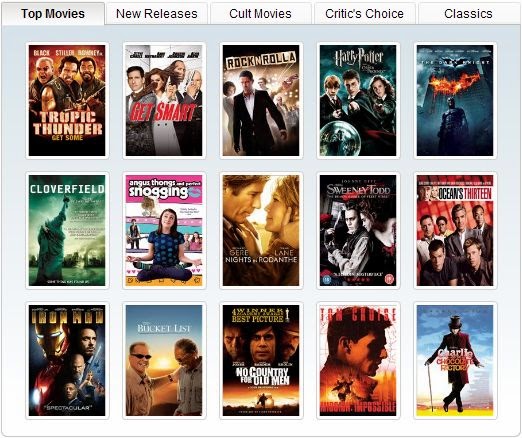
Task: Open Charlie and the Chocolate Factory poster
Action: [455, 360]
